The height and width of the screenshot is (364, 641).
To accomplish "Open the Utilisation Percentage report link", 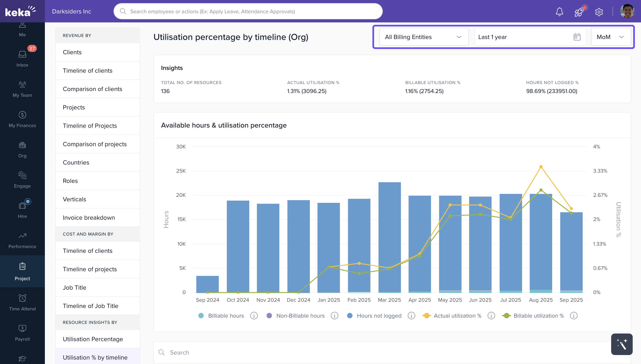I will (x=93, y=339).
